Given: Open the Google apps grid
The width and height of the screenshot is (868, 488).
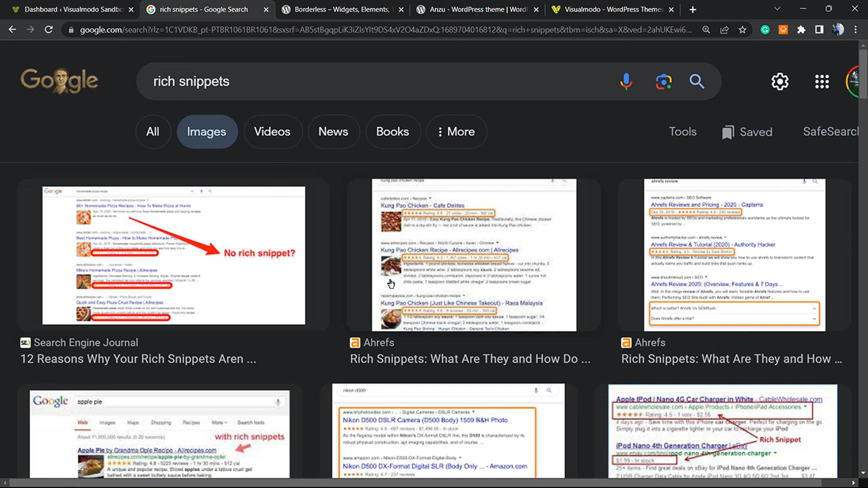Looking at the screenshot, I should [x=822, y=82].
